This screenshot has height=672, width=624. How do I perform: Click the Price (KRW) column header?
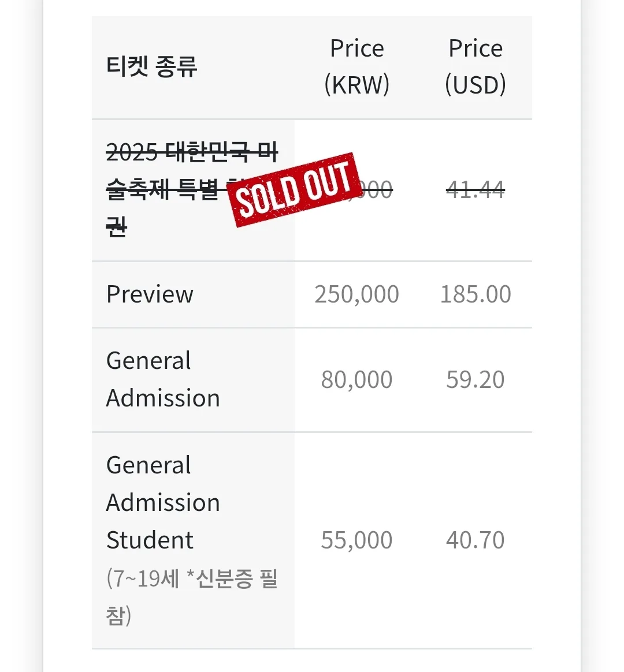click(x=356, y=66)
